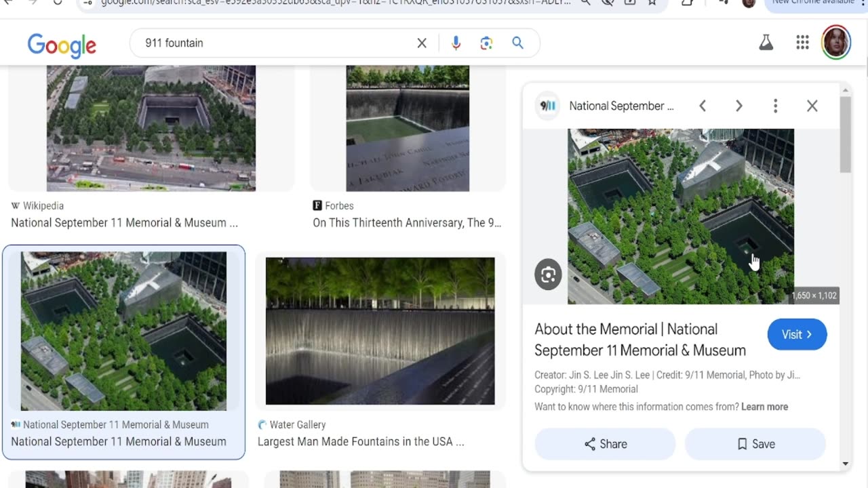Click the Google logo
This screenshot has height=488, width=868.
[62, 45]
